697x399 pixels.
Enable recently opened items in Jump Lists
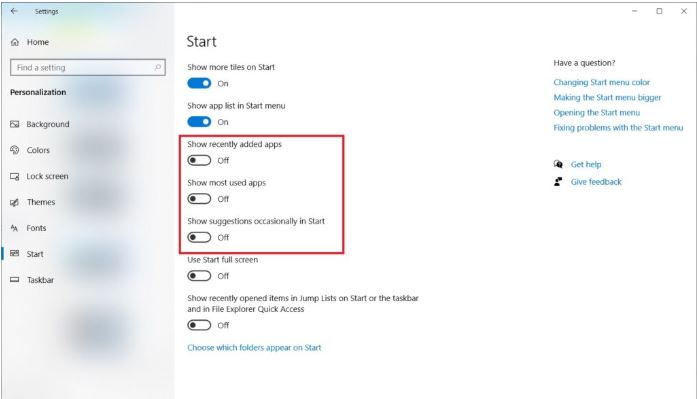coord(199,325)
